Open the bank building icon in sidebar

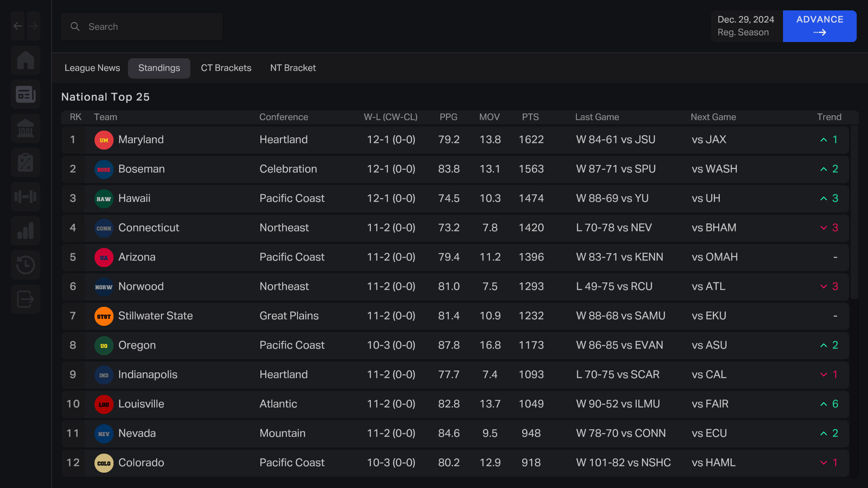[x=25, y=129]
